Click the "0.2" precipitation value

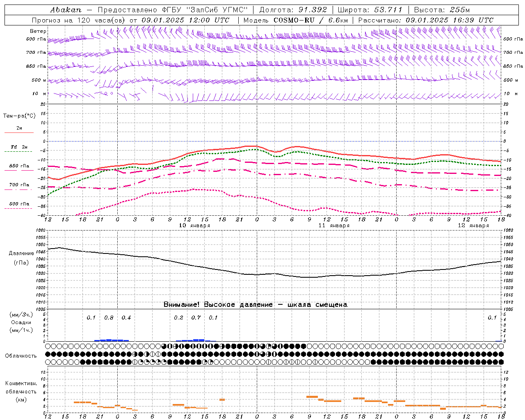coord(178,318)
